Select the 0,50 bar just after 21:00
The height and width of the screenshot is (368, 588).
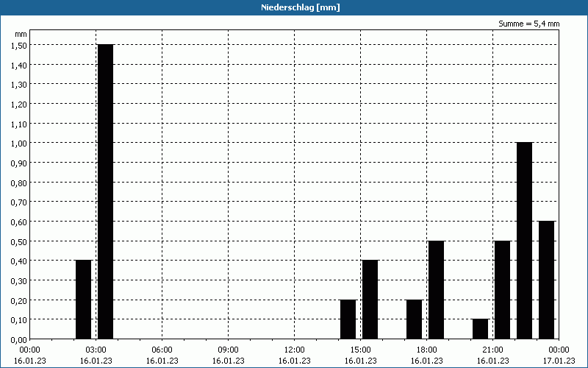tap(503, 290)
